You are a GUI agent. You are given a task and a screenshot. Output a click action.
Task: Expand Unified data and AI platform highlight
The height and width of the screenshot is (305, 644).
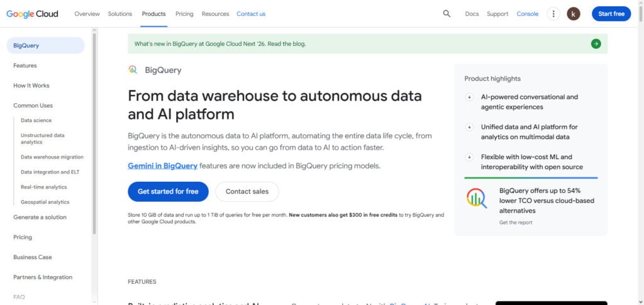(469, 127)
